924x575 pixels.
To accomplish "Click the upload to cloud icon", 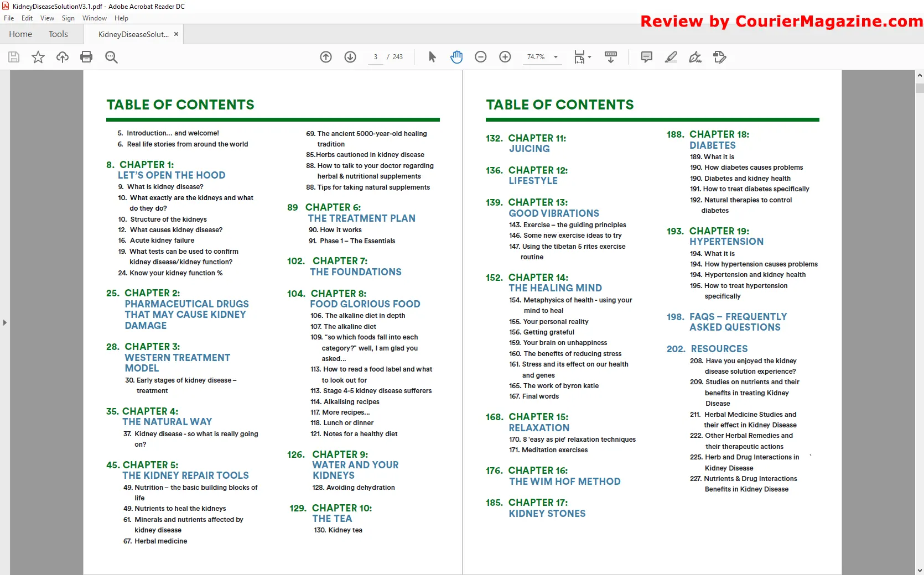I will point(63,57).
